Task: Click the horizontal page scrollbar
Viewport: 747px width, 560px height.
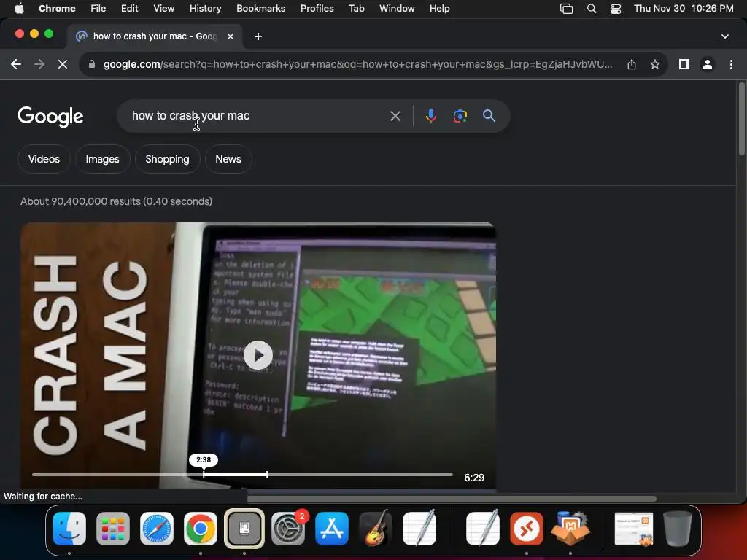Action: pyautogui.click(x=452, y=499)
